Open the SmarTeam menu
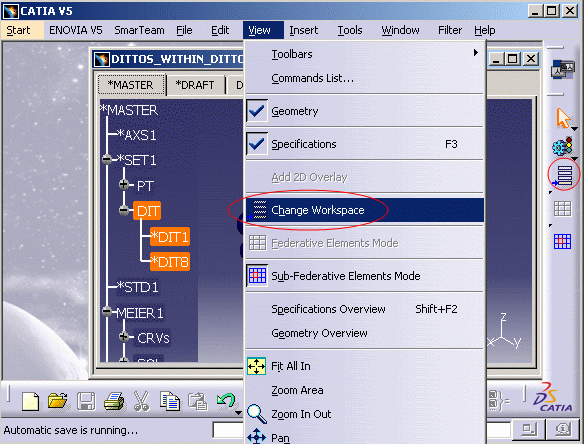 coord(139,30)
